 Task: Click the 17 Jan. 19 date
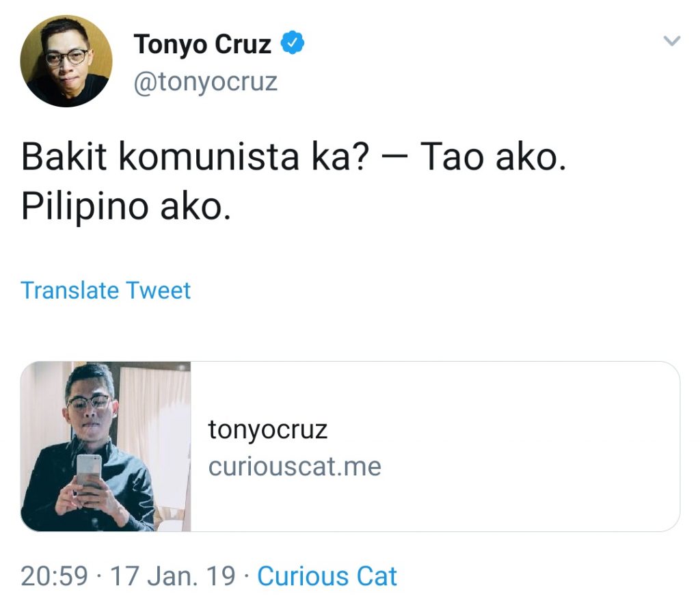173,576
